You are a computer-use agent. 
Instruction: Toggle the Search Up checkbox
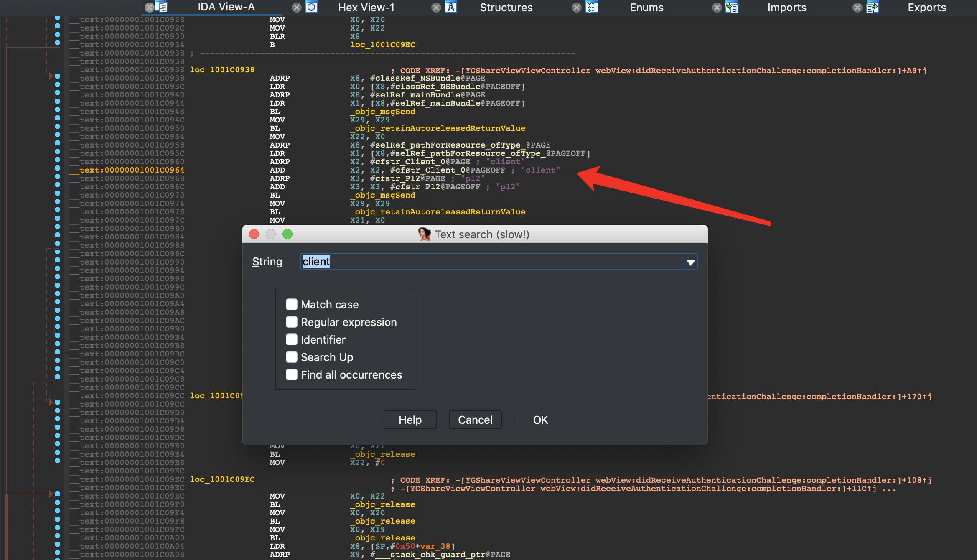pyautogui.click(x=292, y=357)
